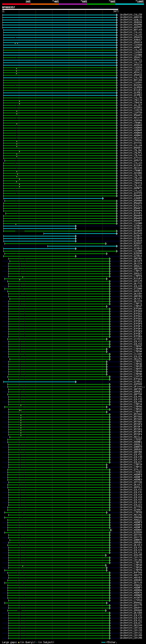The image size is (146, 644).
Task: Select the UniRef100_B4ZG49 label
Action: pos(131,233)
